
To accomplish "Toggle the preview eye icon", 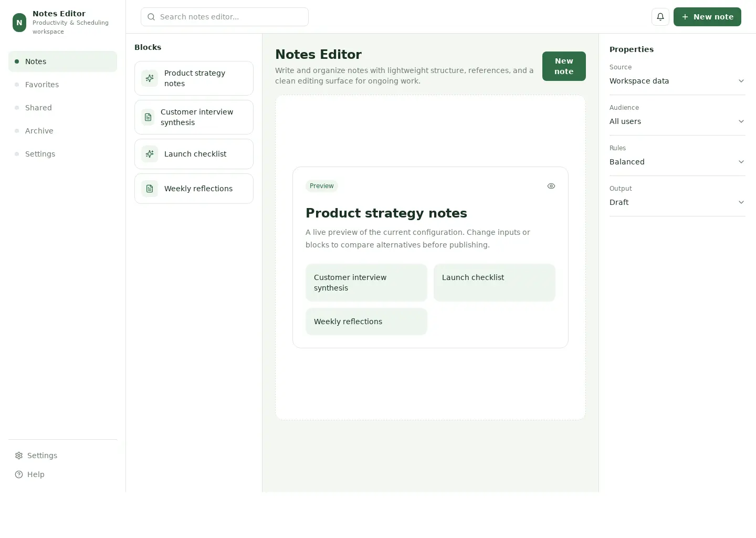I will 551,186.
